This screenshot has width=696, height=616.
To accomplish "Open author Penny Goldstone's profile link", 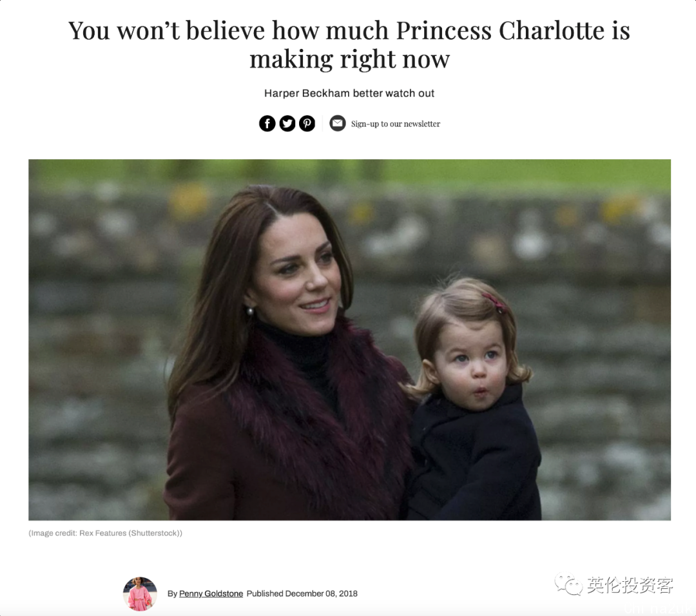I will click(211, 594).
